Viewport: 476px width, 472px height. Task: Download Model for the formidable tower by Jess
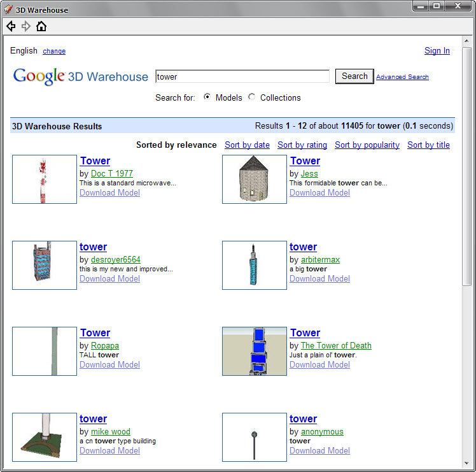click(319, 193)
